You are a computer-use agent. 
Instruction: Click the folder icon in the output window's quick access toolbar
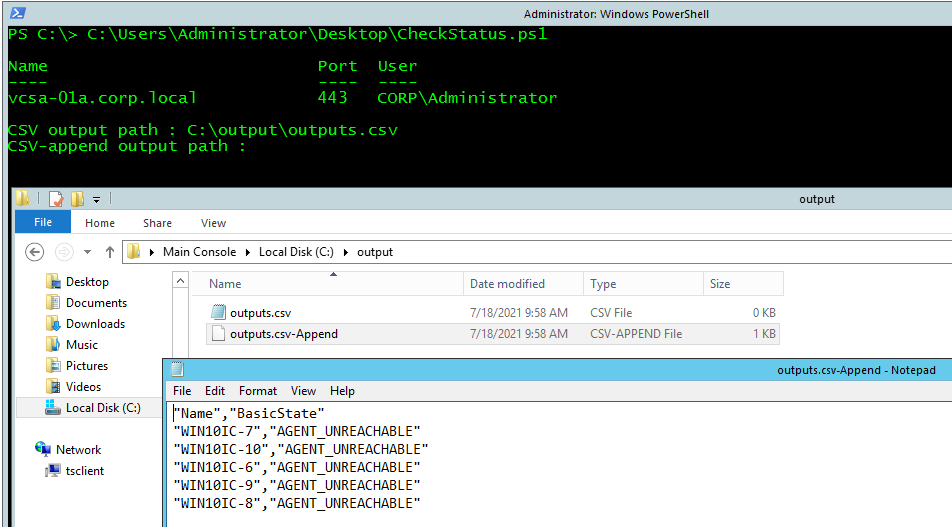tap(23, 199)
